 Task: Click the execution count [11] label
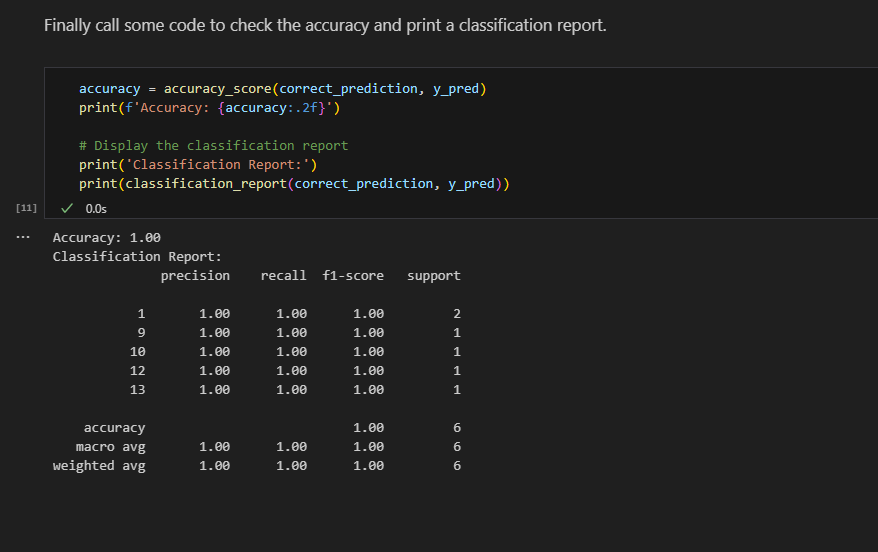(26, 208)
